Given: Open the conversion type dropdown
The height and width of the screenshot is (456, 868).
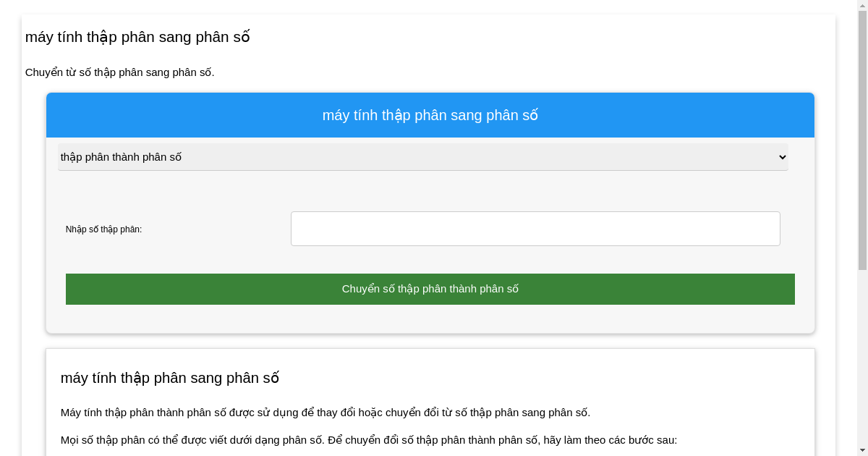Looking at the screenshot, I should [422, 157].
